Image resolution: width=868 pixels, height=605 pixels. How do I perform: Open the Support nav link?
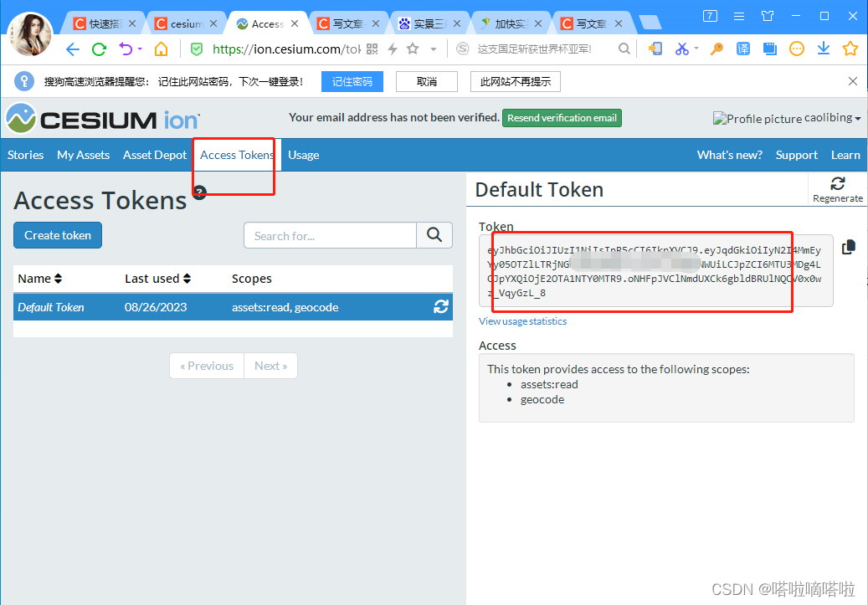click(x=797, y=155)
